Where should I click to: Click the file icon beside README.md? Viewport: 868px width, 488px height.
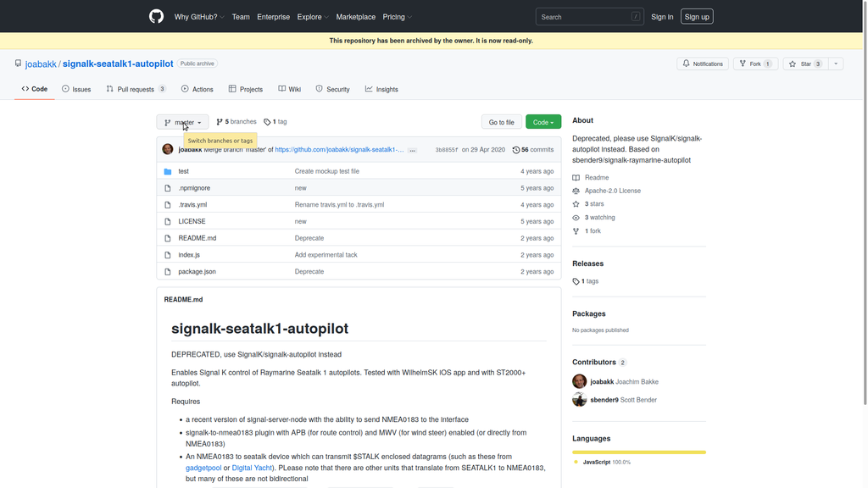[168, 238]
